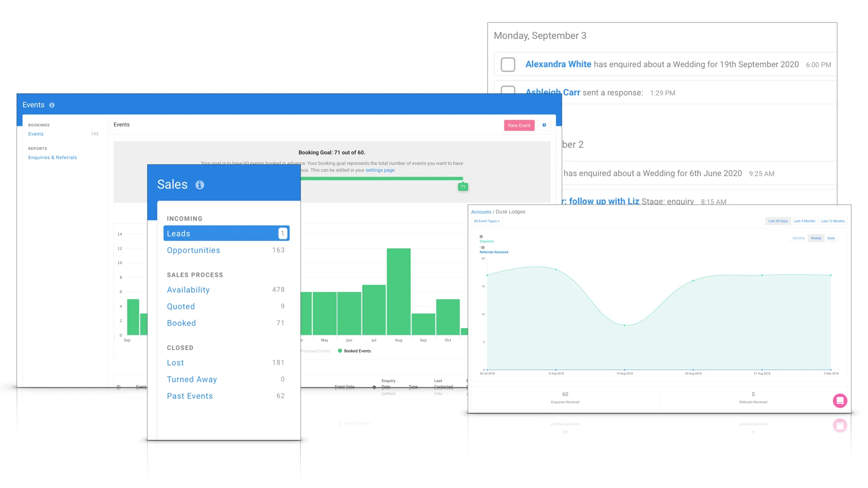
Task: Click the booking goal progress bar
Action: coord(382,179)
